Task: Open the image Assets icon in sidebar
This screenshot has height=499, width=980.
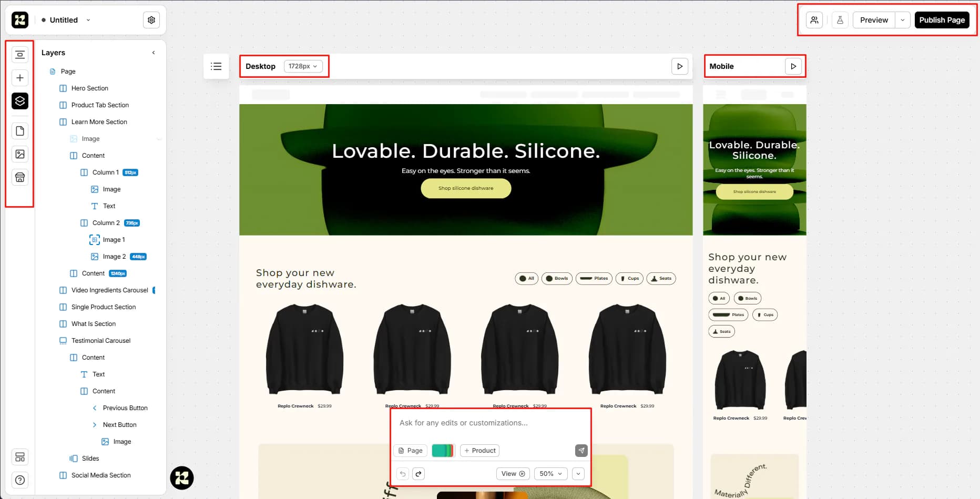Action: point(20,154)
